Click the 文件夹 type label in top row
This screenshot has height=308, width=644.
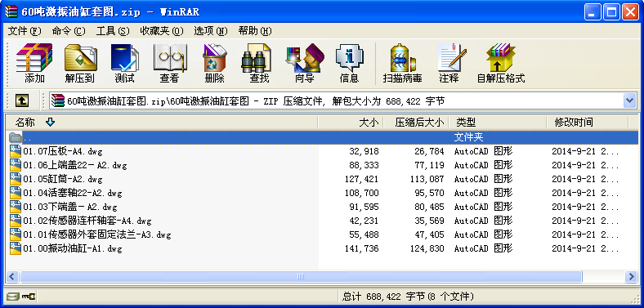click(x=468, y=137)
